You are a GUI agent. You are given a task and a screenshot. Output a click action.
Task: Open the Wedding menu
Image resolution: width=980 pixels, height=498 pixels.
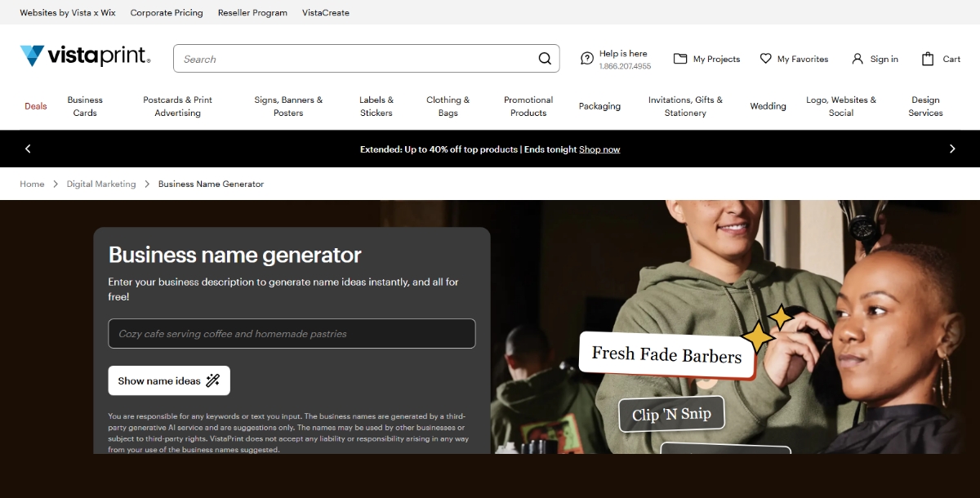pos(768,106)
